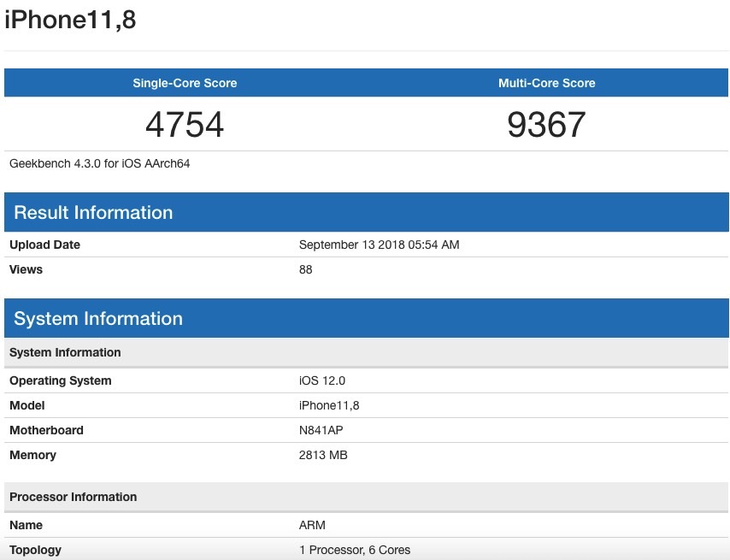Click the iOS 12.0 value
The height and width of the screenshot is (560, 730).
322,380
